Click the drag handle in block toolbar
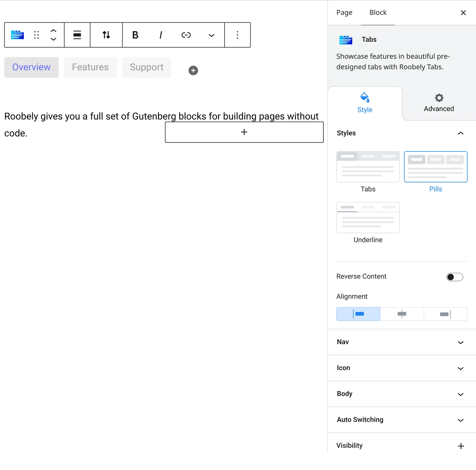 [x=37, y=35]
